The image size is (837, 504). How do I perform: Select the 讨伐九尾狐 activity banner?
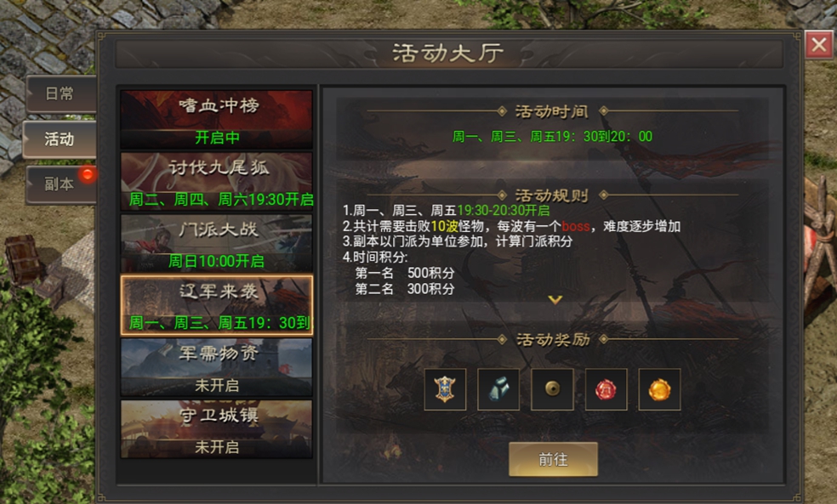click(217, 181)
